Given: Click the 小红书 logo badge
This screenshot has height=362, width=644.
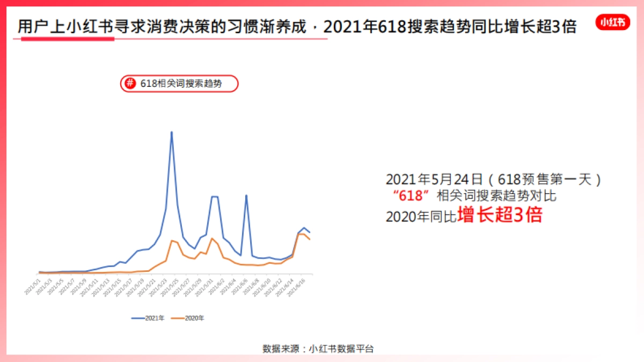Looking at the screenshot, I should click(612, 23).
